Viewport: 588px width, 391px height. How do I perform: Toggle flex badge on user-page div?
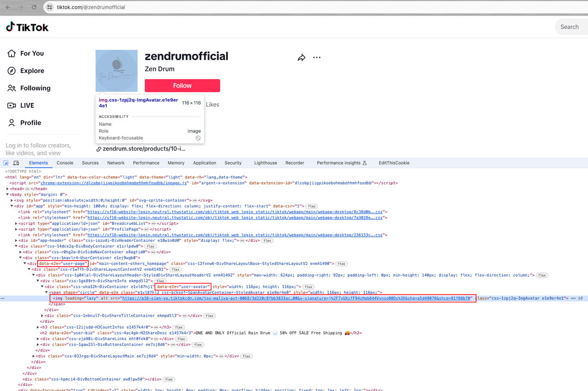(x=341, y=264)
